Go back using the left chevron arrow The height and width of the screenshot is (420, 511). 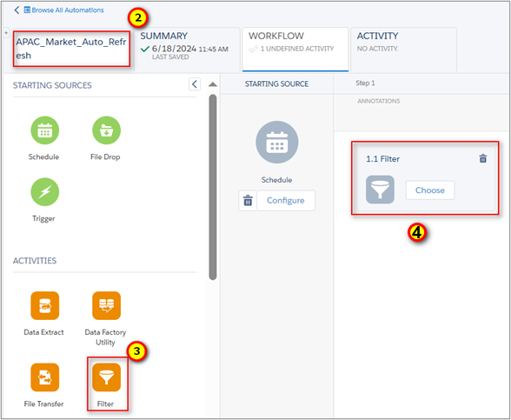pyautogui.click(x=17, y=10)
